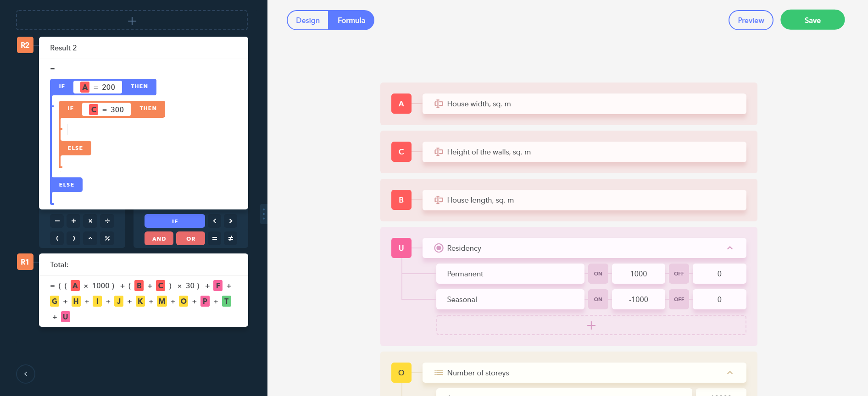The width and height of the screenshot is (868, 396).
Task: Select House length field
Action: click(584, 200)
